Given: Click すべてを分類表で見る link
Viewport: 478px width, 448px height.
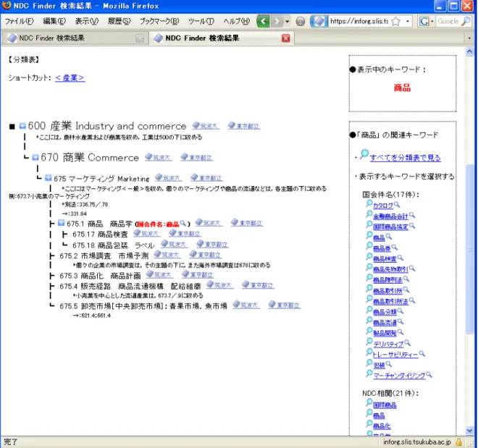Looking at the screenshot, I should coord(405,158).
